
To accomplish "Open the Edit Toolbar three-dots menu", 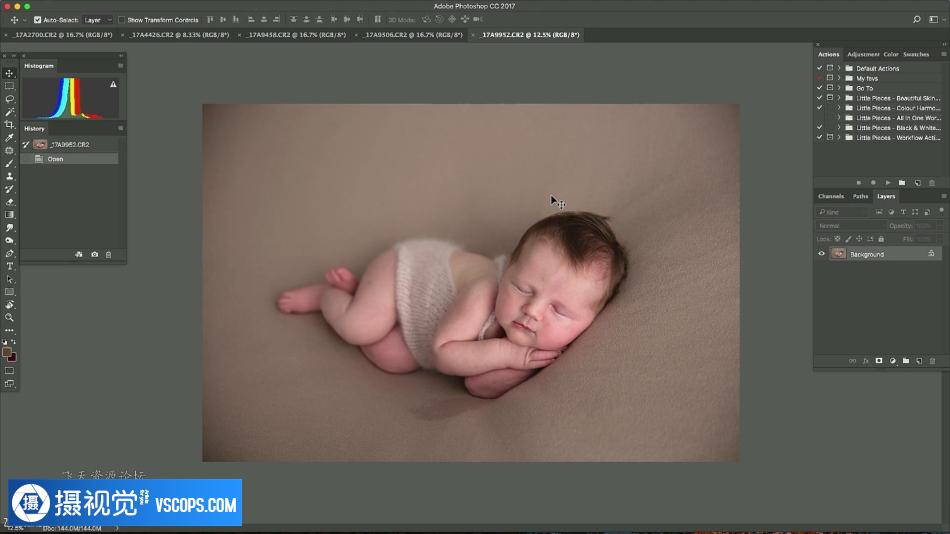I will (x=9, y=330).
